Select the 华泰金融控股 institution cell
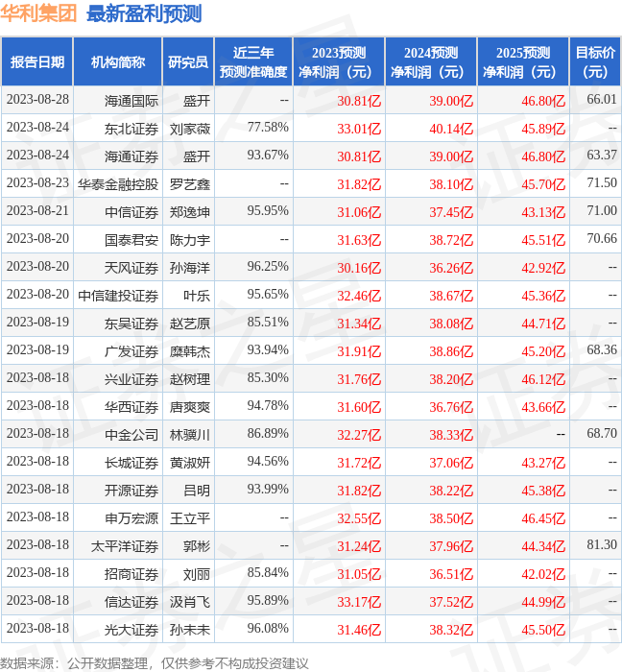 (118, 184)
